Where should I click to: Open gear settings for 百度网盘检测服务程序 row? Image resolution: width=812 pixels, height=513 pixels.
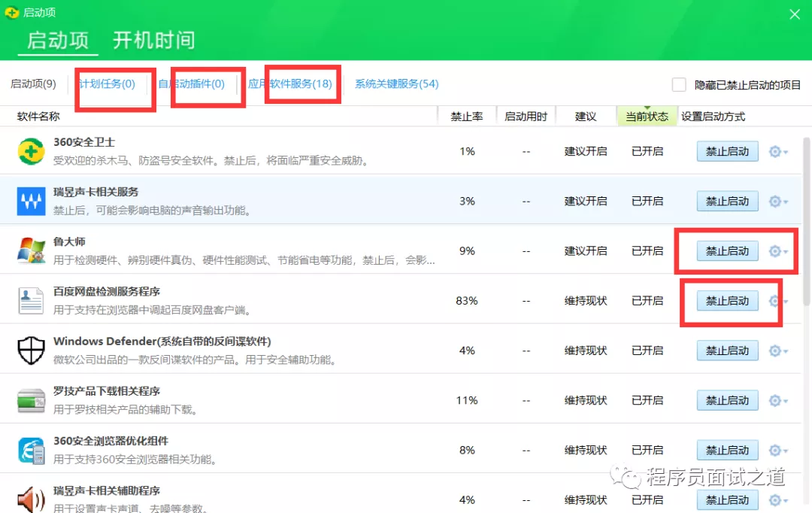click(x=778, y=301)
